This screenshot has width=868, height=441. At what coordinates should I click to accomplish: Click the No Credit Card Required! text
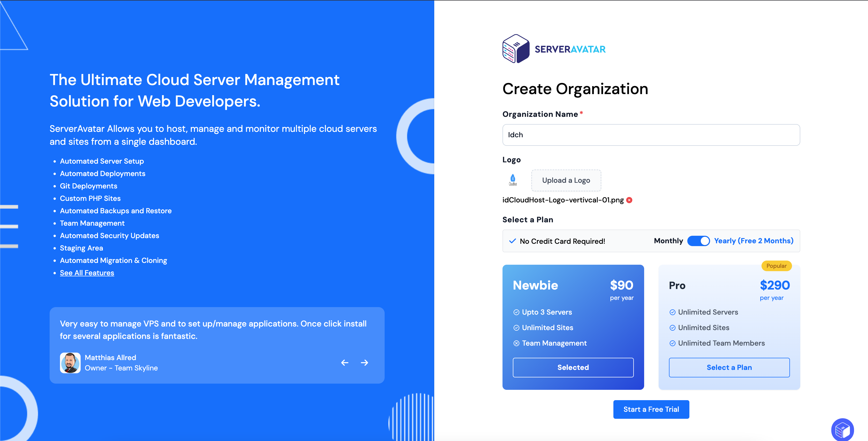click(x=562, y=241)
